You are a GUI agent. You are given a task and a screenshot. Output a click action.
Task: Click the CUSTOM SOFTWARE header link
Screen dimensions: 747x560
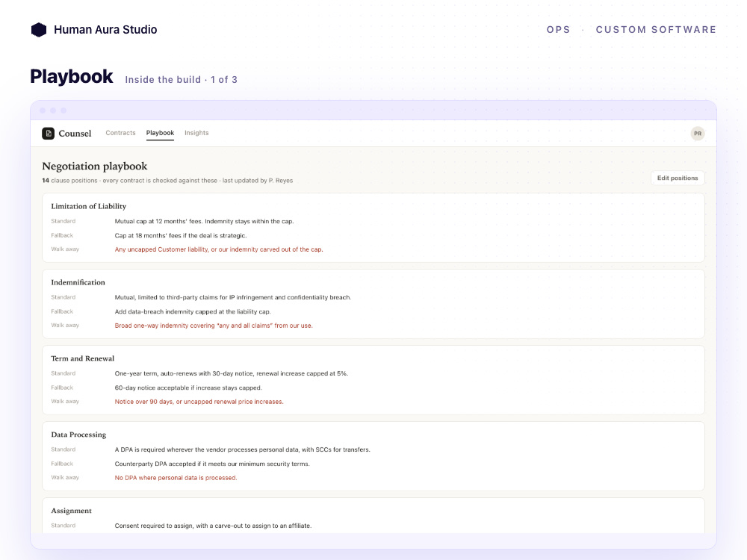click(656, 30)
